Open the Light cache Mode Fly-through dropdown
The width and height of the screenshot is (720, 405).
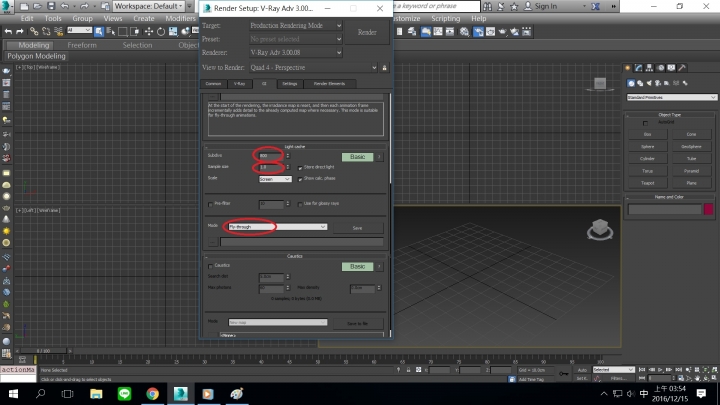277,227
